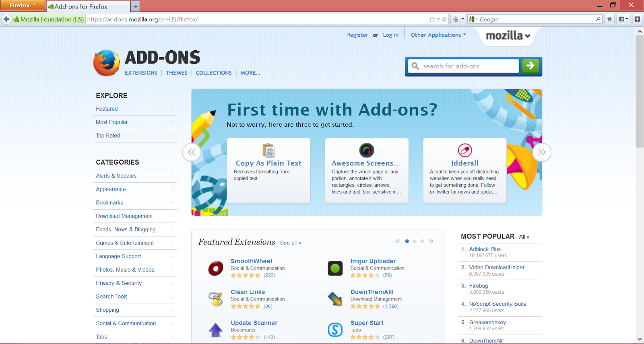Screen dimensions: 644x344
Task: Show previous promo with left double-arrow
Action: pyautogui.click(x=192, y=152)
